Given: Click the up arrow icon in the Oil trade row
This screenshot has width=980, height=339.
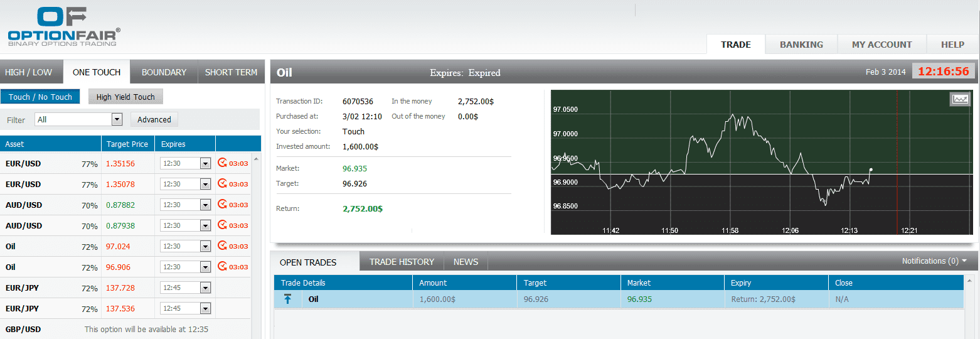Looking at the screenshot, I should (x=287, y=299).
